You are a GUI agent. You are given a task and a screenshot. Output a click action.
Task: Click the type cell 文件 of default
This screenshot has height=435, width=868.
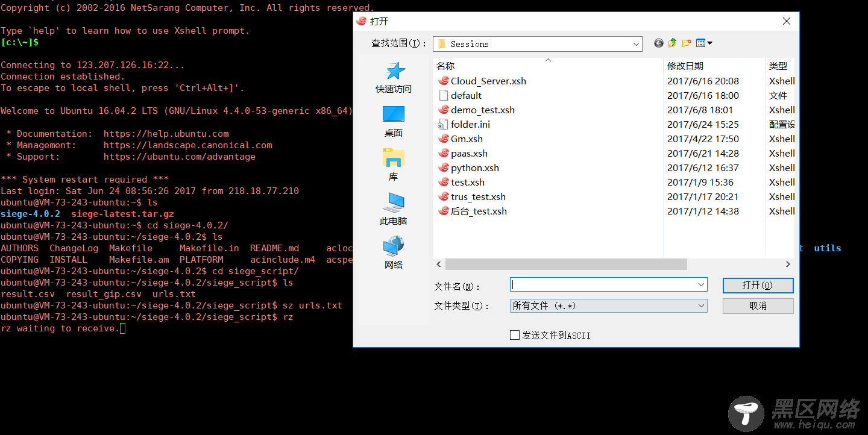778,95
